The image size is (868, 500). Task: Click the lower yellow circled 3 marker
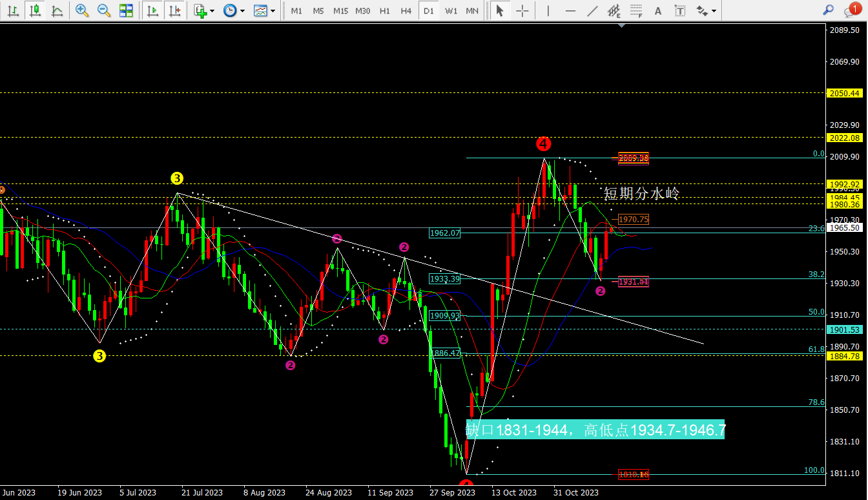99,355
